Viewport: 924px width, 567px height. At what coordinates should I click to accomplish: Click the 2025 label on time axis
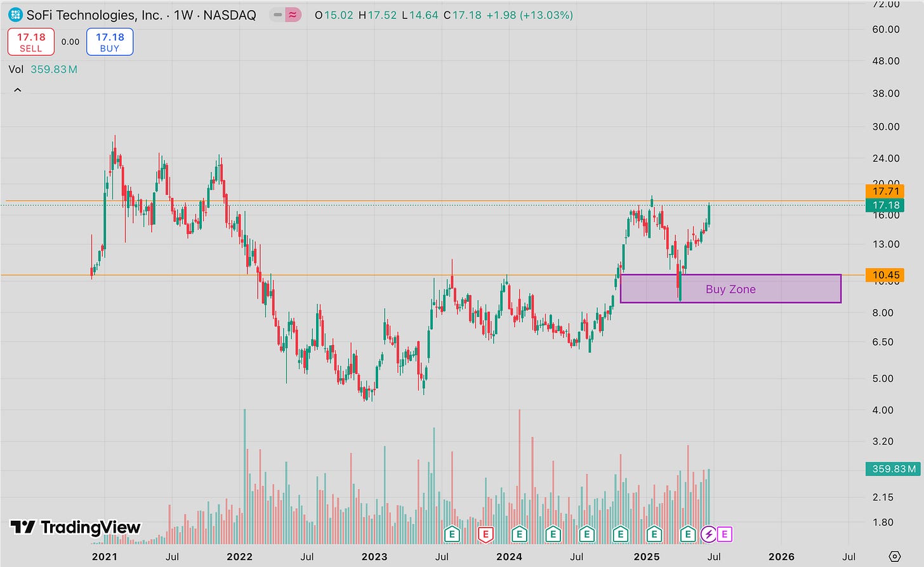647,557
